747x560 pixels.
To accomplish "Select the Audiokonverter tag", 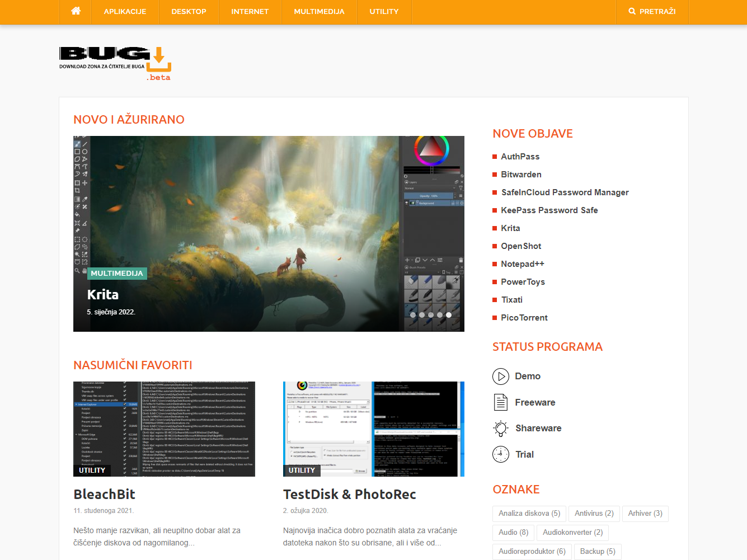I will coord(572,533).
